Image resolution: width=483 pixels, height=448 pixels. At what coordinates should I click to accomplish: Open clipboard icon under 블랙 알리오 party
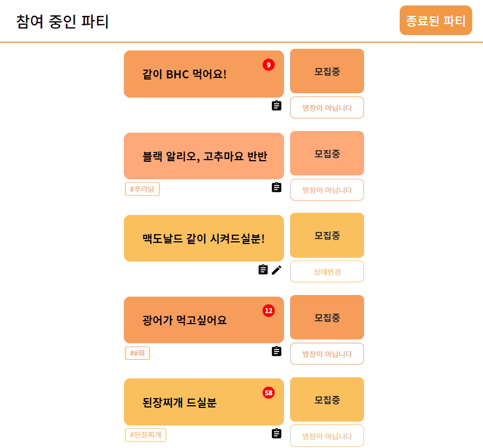pos(276,187)
